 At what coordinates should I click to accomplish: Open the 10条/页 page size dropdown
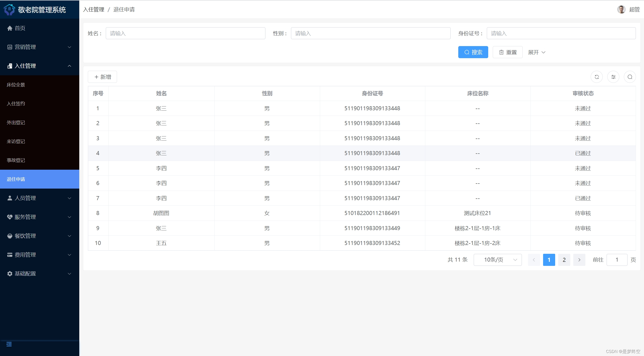pyautogui.click(x=498, y=260)
